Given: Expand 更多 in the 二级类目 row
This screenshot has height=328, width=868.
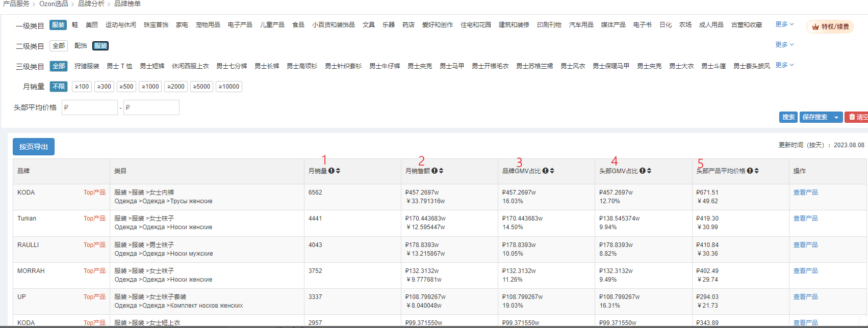Looking at the screenshot, I should [784, 45].
